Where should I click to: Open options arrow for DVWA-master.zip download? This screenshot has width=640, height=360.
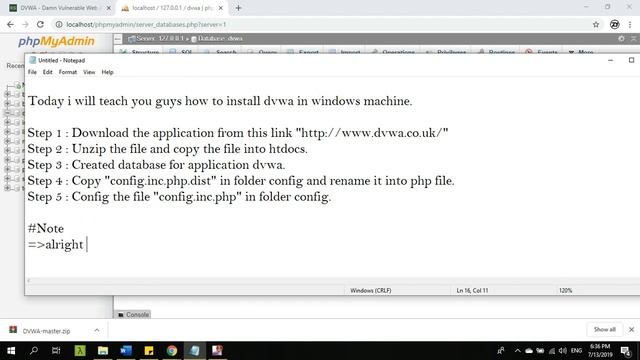click(97, 330)
